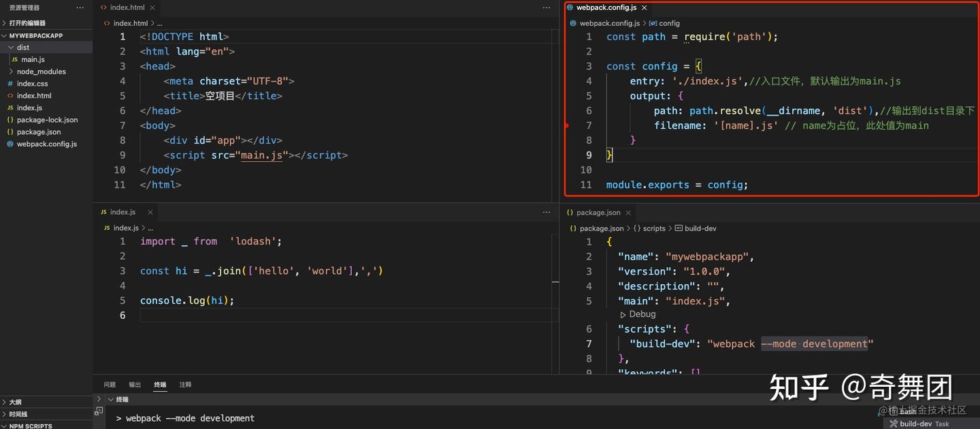Click the chevron left of 终端 section header
The height and width of the screenshot is (429, 980).
click(x=99, y=399)
